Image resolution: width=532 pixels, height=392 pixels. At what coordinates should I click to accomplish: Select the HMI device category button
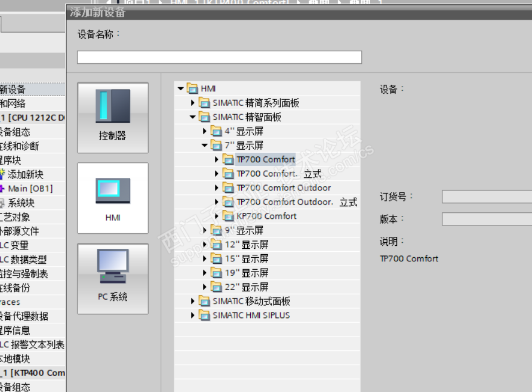click(x=113, y=198)
